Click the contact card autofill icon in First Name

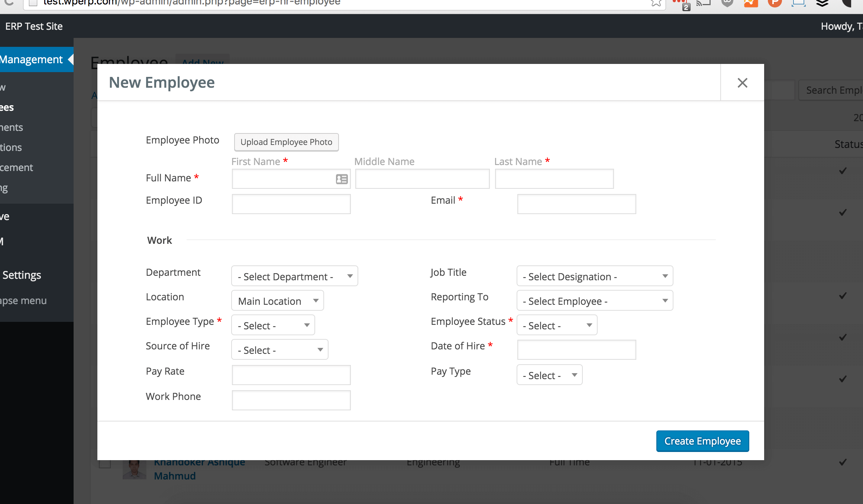click(342, 179)
